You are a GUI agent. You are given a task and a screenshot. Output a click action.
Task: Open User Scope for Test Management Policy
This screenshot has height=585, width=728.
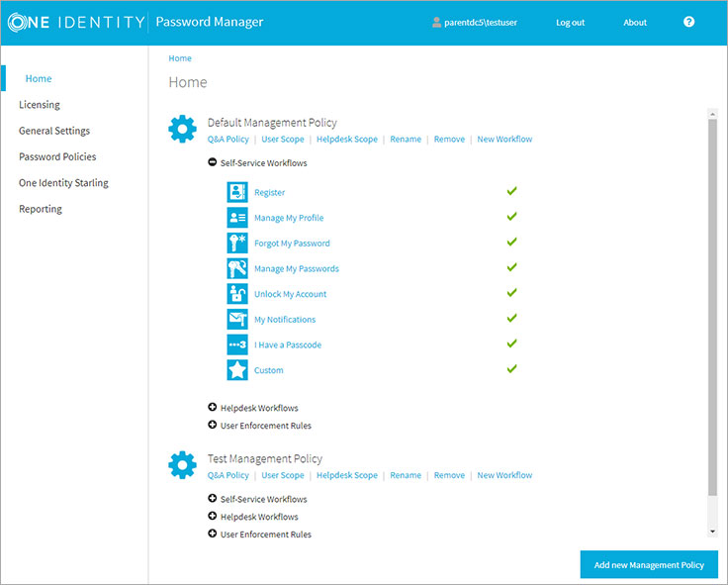[x=283, y=475]
